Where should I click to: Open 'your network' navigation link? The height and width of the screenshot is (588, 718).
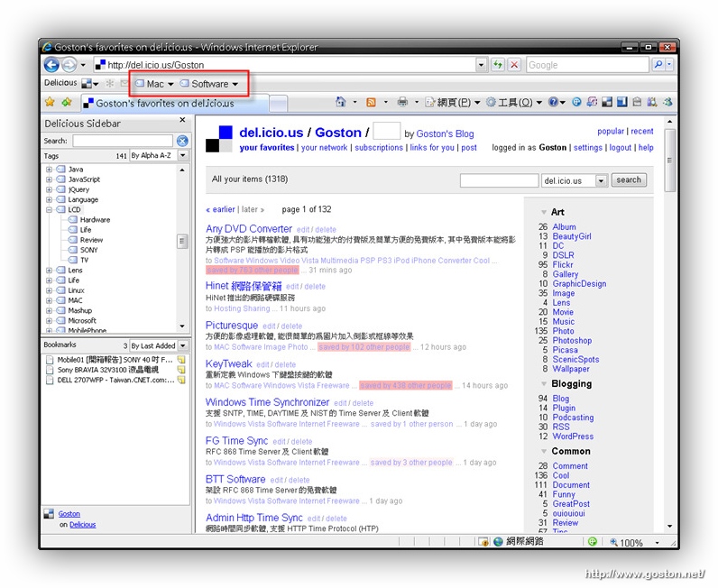click(324, 148)
